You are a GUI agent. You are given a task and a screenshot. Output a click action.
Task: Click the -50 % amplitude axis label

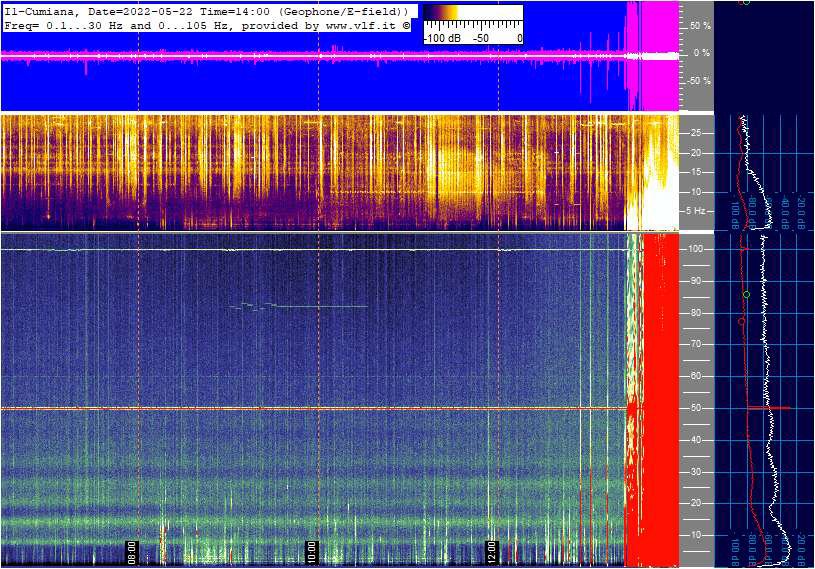pyautogui.click(x=698, y=81)
